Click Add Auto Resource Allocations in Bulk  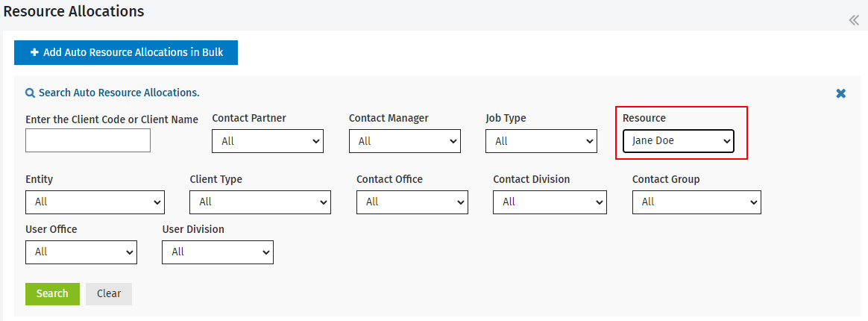pyautogui.click(x=126, y=53)
